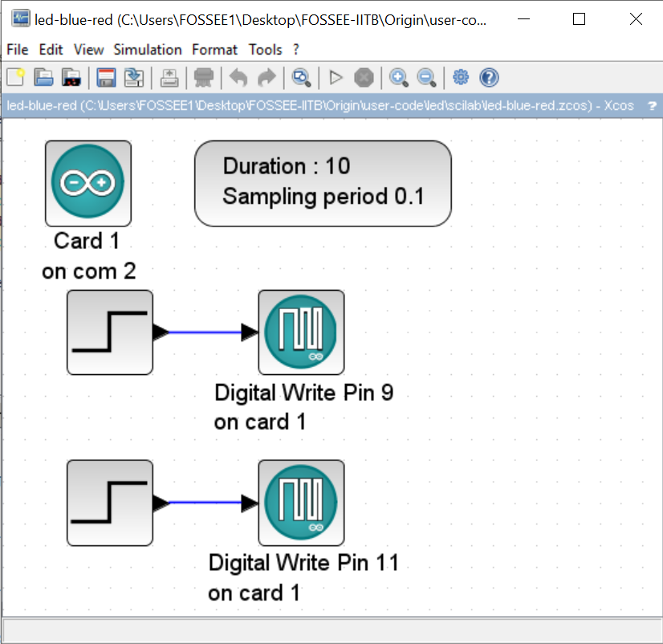
Task: Click the Save As toolbar icon
Action: [x=134, y=78]
